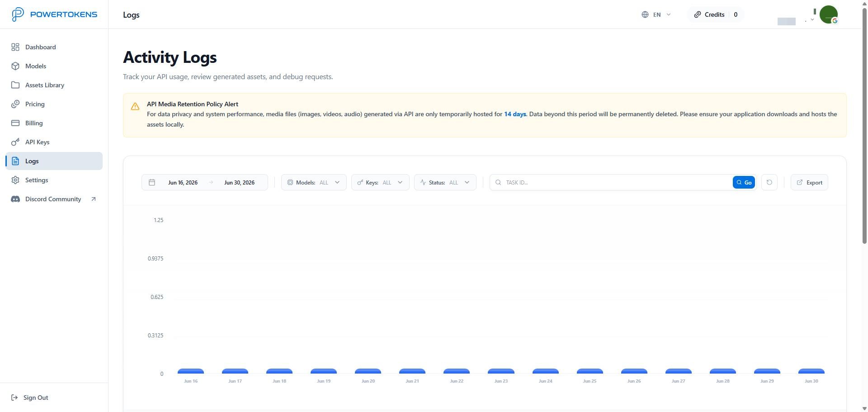The image size is (868, 412).
Task: Click the Settings gear icon
Action: tap(15, 180)
